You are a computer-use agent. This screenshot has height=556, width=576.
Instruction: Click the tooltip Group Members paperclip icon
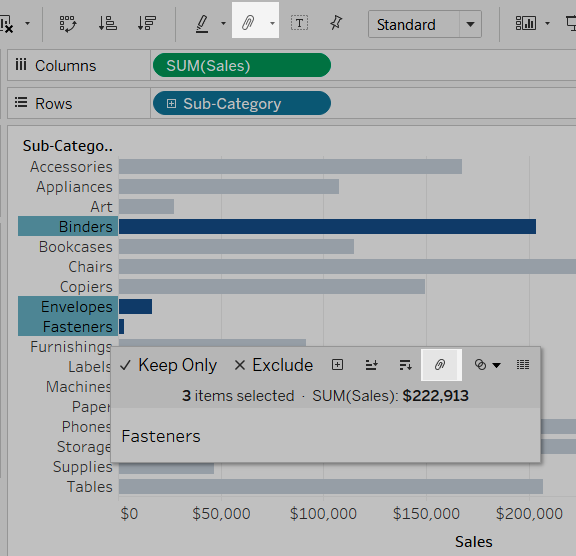tap(441, 365)
